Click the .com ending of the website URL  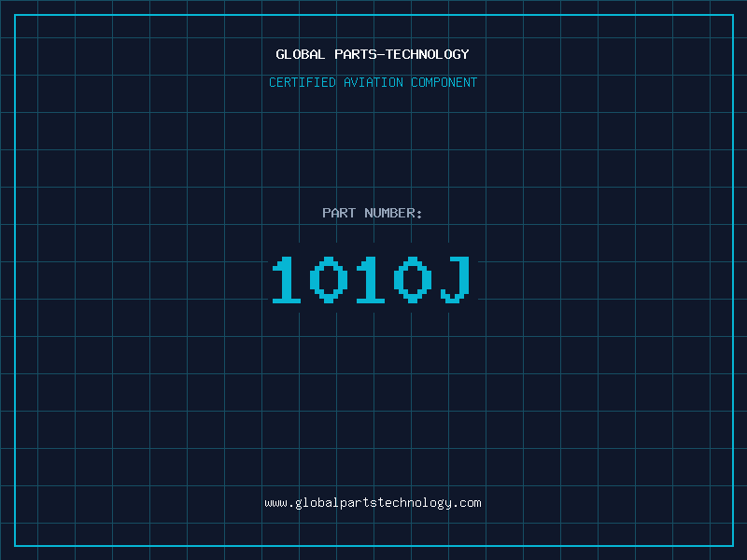468,503
